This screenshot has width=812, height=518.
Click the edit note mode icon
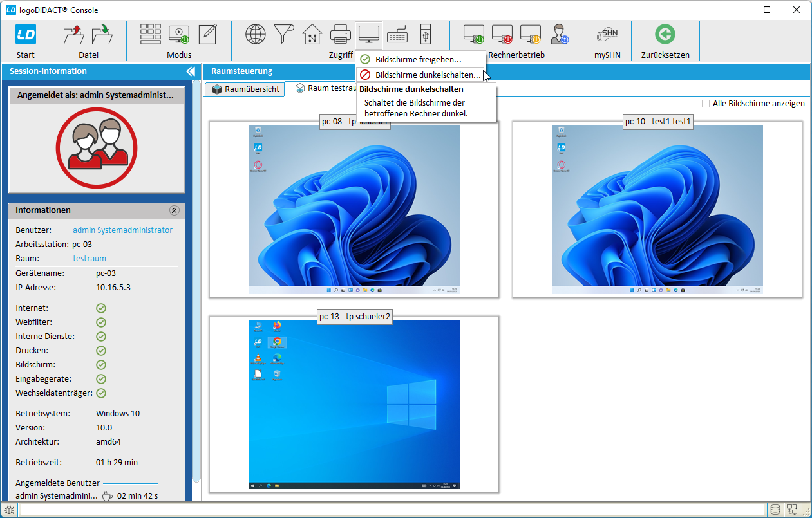(207, 34)
